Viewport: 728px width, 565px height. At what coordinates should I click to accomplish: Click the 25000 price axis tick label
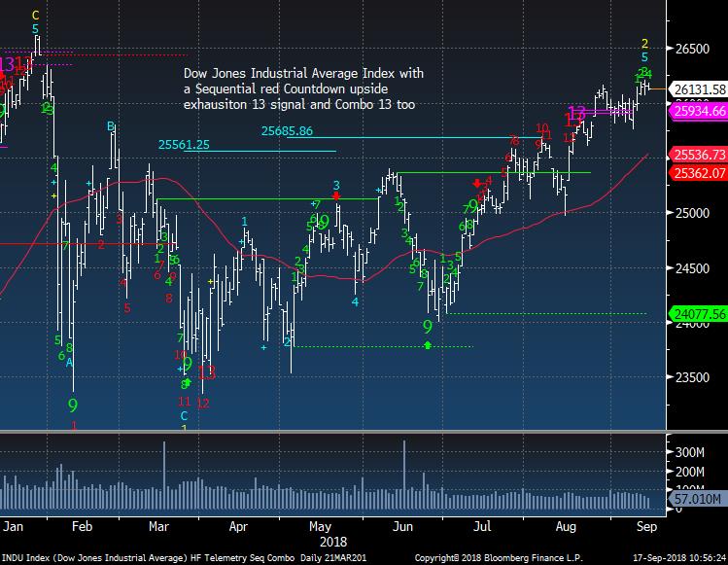point(692,213)
